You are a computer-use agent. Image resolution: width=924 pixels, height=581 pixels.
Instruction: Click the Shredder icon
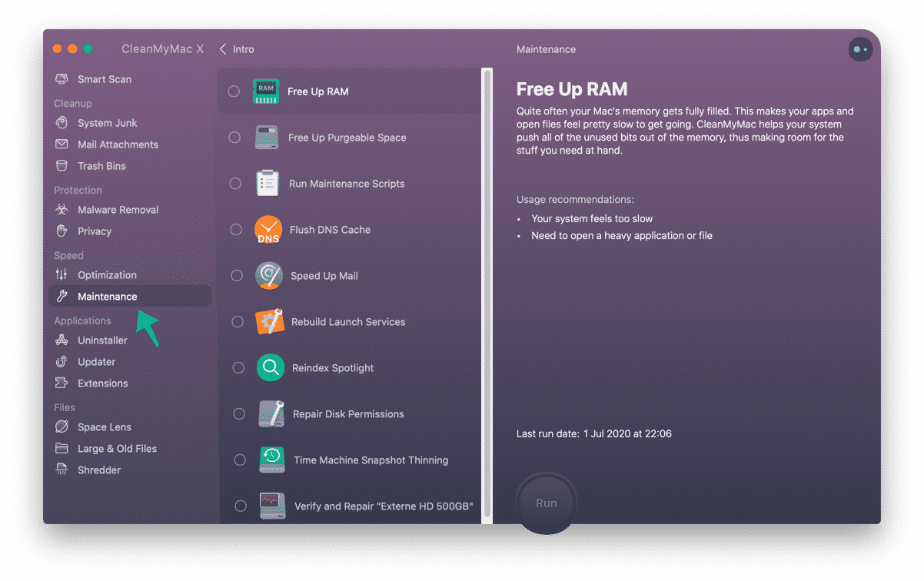click(62, 470)
